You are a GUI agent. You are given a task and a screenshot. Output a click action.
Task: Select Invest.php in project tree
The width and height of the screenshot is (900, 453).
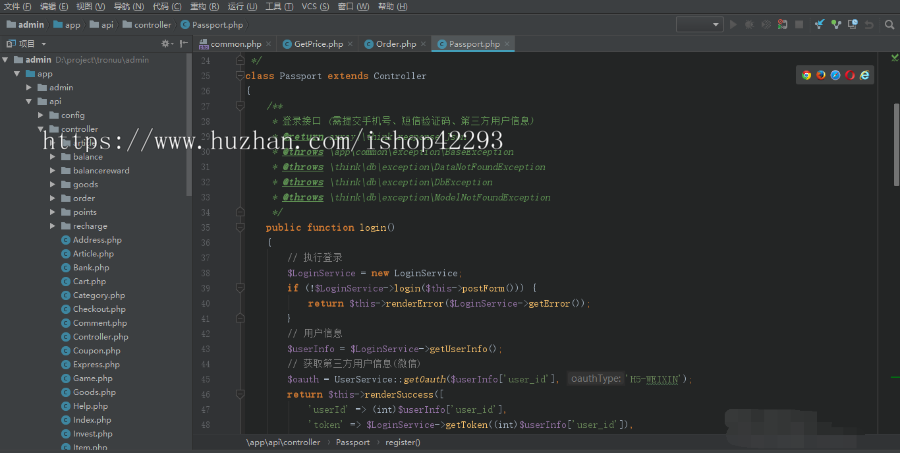tap(87, 433)
